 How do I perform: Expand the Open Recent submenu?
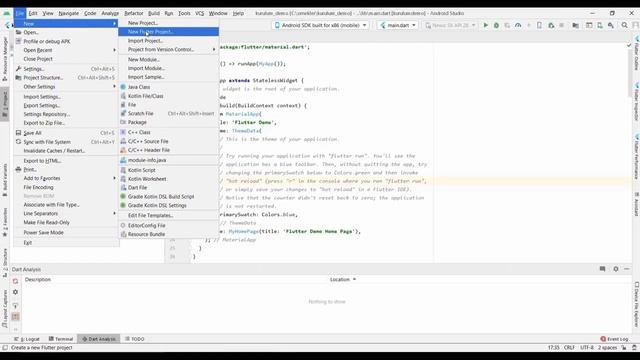coord(66,50)
